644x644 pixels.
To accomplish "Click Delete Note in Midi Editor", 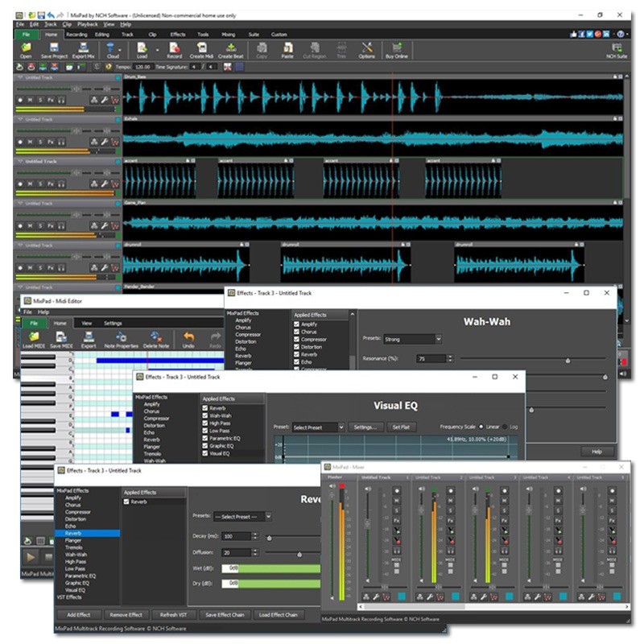I will click(156, 340).
